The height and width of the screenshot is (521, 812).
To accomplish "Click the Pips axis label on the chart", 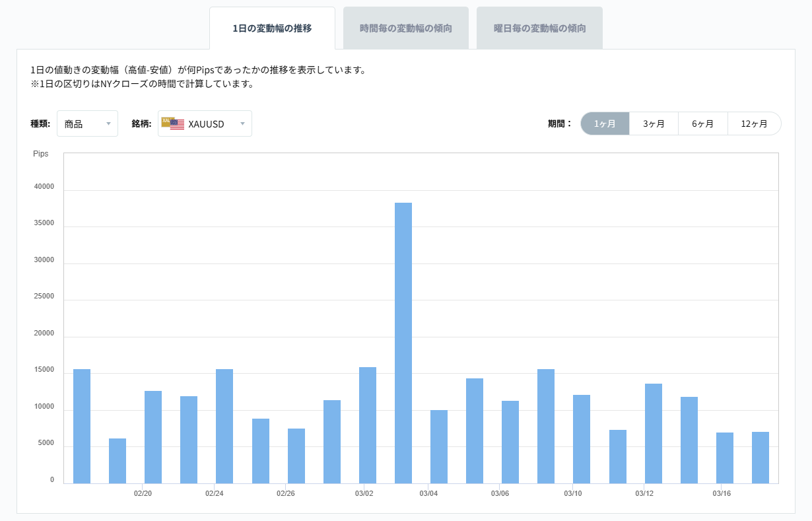I will tap(41, 154).
